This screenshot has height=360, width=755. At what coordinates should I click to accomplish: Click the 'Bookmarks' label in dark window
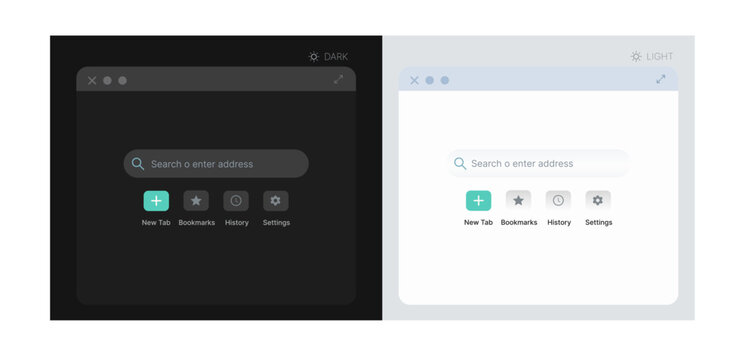tap(196, 223)
